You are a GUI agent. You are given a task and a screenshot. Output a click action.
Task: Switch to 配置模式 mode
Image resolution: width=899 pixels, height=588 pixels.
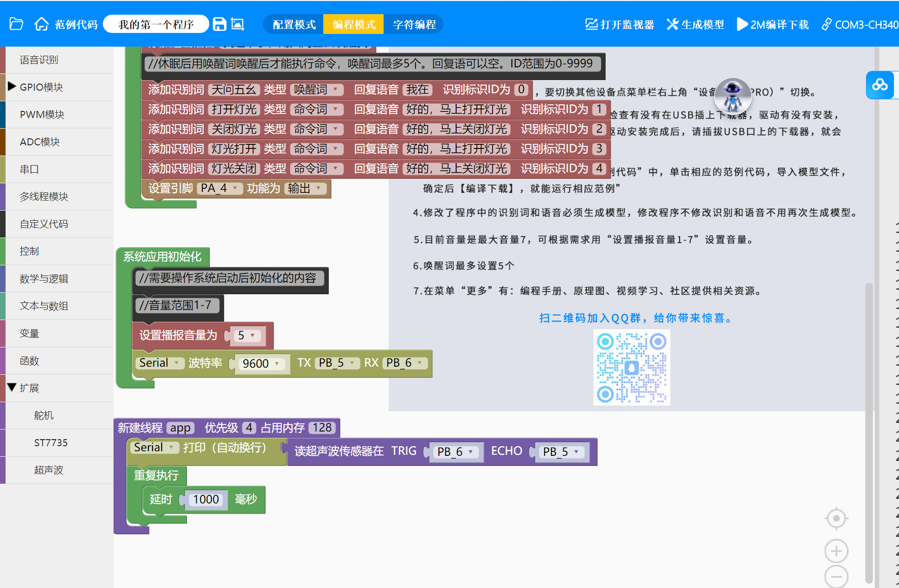coord(294,24)
